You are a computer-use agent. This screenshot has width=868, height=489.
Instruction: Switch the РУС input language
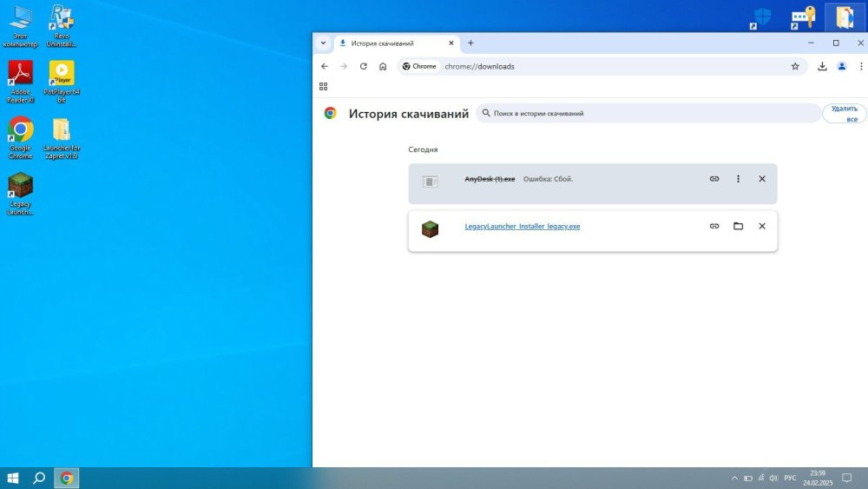coord(790,478)
